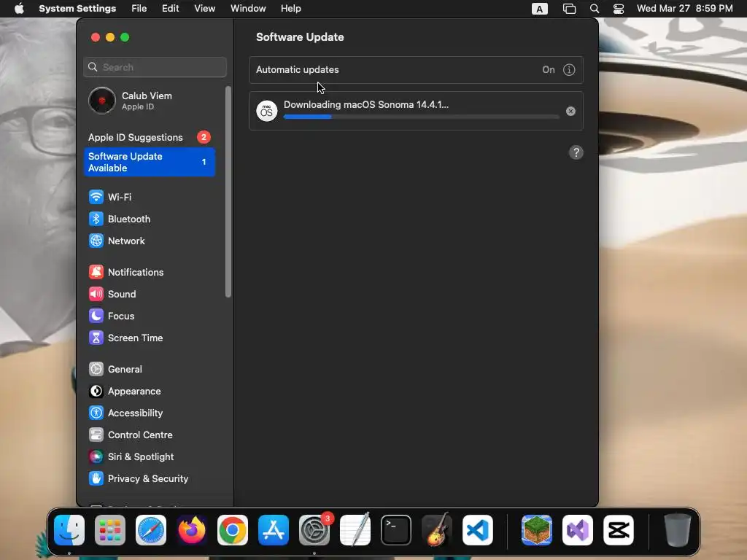This screenshot has height=560, width=747.
Task: Click Apple ID Suggestions row
Action: (x=149, y=138)
